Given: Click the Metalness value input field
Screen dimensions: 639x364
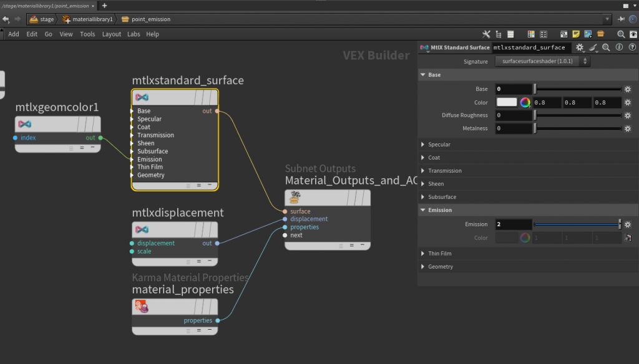Looking at the screenshot, I should [514, 128].
